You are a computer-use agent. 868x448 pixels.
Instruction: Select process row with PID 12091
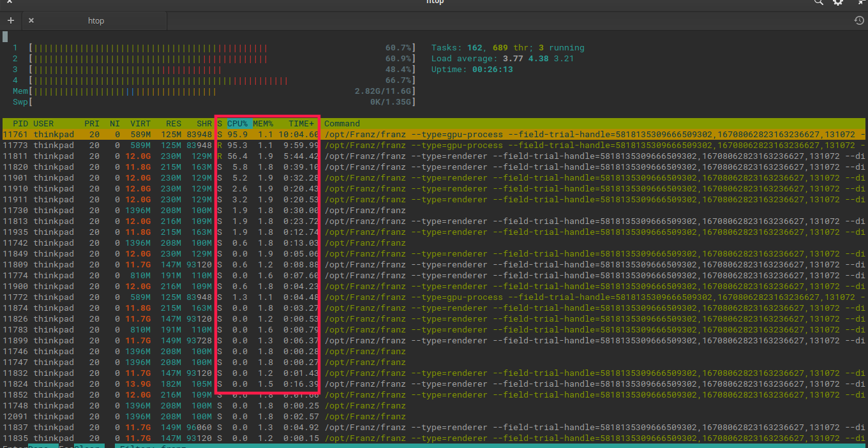434,417
